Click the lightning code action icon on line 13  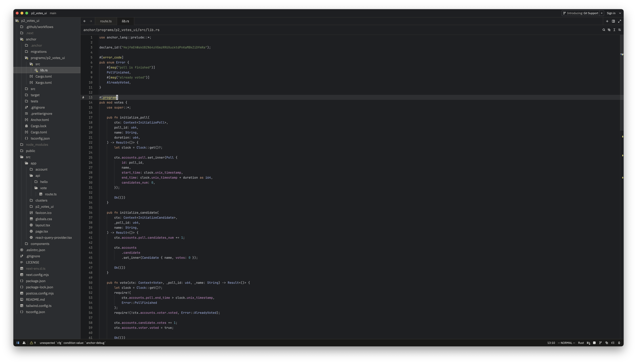click(x=83, y=97)
